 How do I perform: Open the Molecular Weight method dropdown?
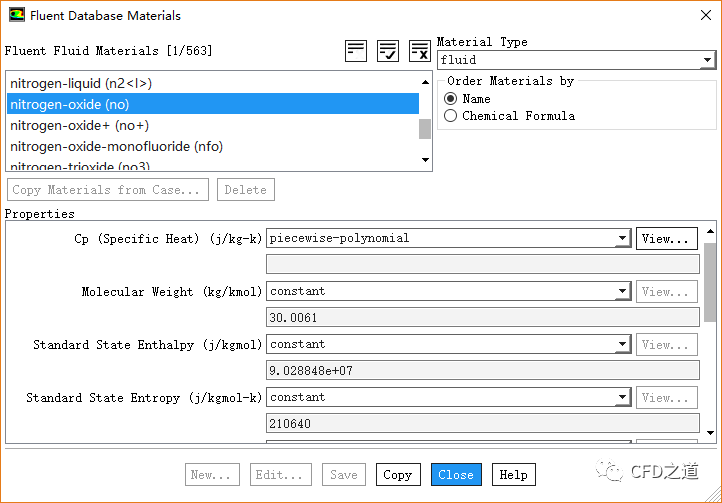622,292
